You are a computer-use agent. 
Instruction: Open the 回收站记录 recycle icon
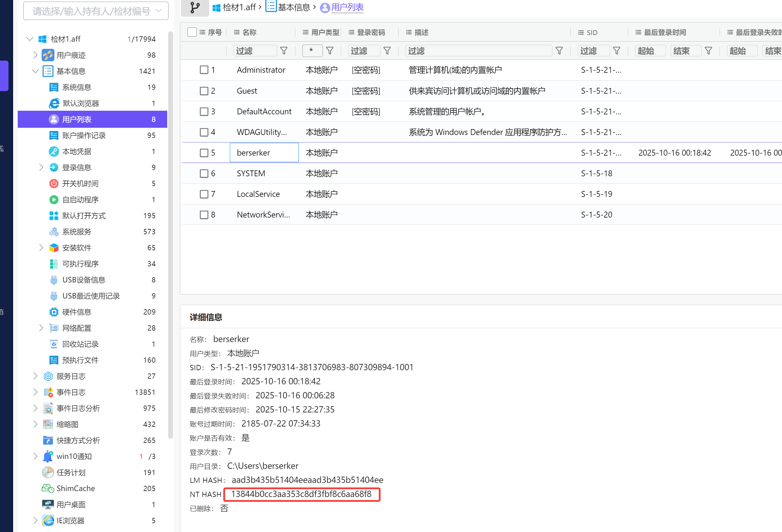53,344
